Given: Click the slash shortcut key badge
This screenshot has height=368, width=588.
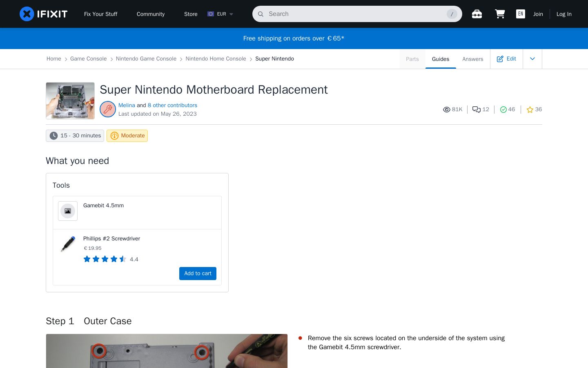Looking at the screenshot, I should click(x=452, y=14).
